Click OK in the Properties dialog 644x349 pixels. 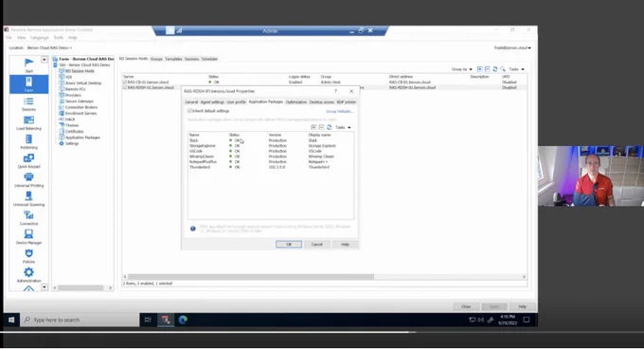[289, 244]
